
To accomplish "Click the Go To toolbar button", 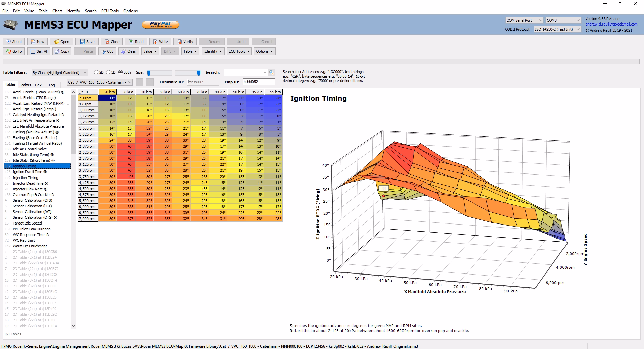I will coord(14,51).
